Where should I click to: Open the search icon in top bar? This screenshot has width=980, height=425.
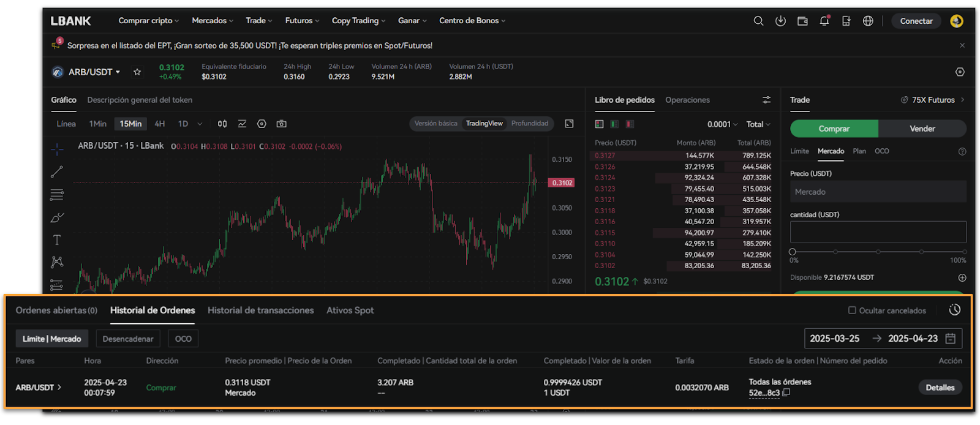[758, 21]
